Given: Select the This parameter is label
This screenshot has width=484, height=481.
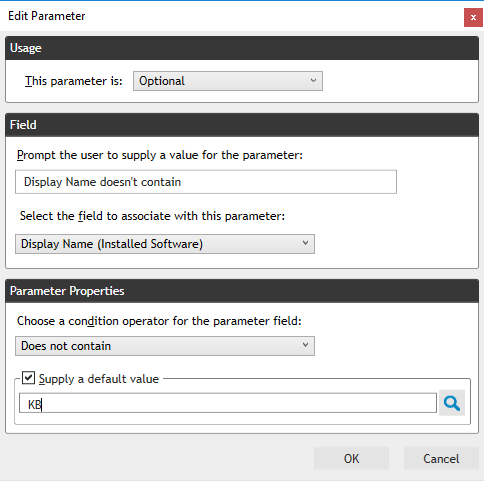Looking at the screenshot, I should pyautogui.click(x=74, y=81).
